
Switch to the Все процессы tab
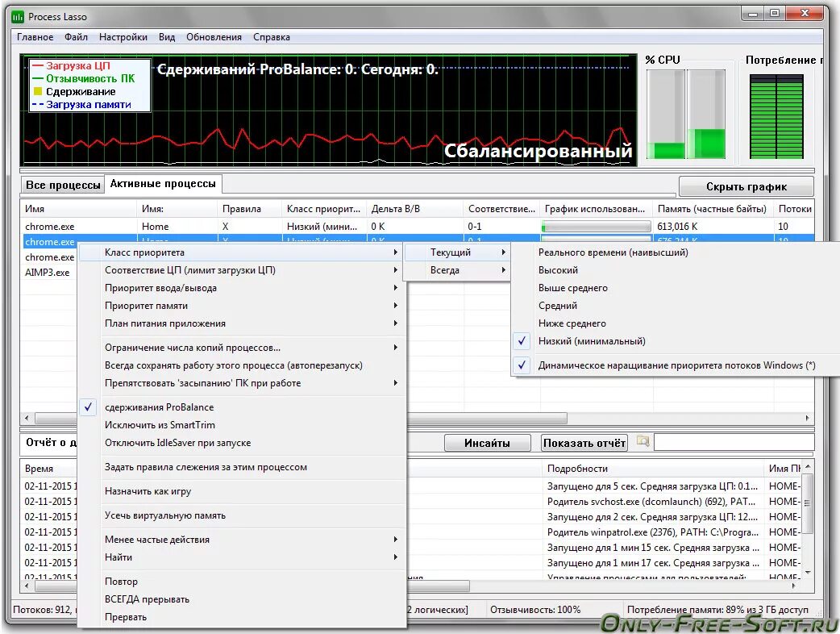(62, 184)
